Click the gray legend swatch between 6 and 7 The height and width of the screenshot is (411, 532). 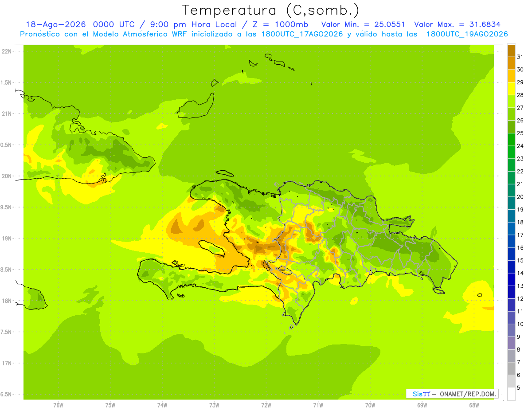[511, 368]
